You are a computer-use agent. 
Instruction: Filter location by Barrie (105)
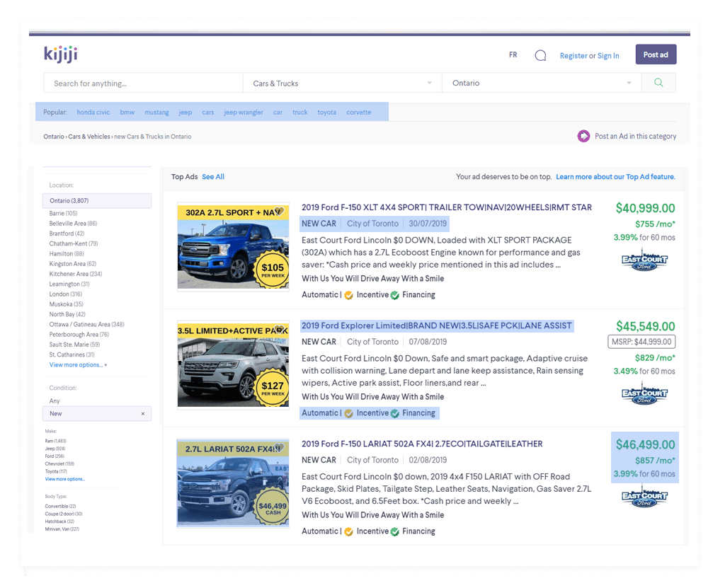pos(63,213)
